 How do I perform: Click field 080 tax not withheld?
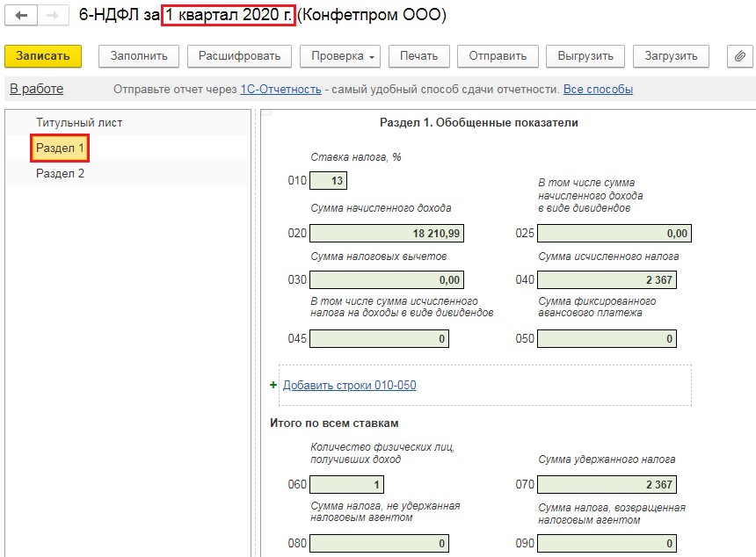379,544
